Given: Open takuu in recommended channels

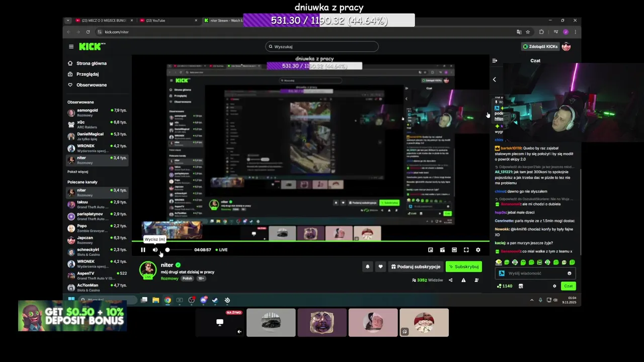Looking at the screenshot, I should tap(97, 204).
